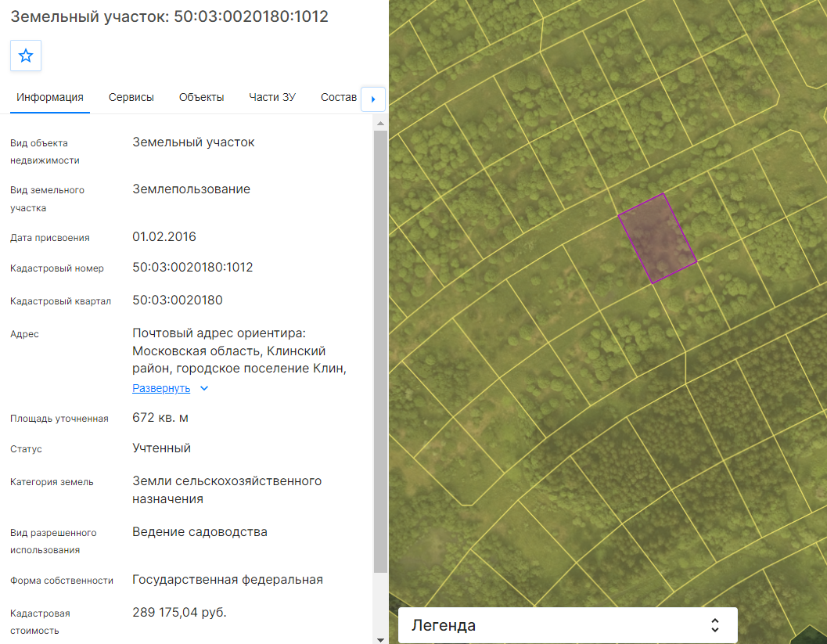Screen dimensions: 827x644
Task: Open the Объекты tab
Action: (x=202, y=98)
